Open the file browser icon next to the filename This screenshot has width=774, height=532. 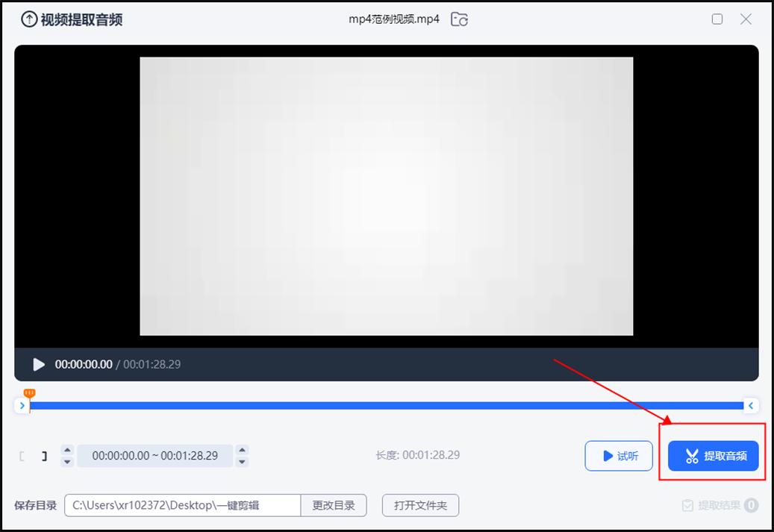click(460, 19)
